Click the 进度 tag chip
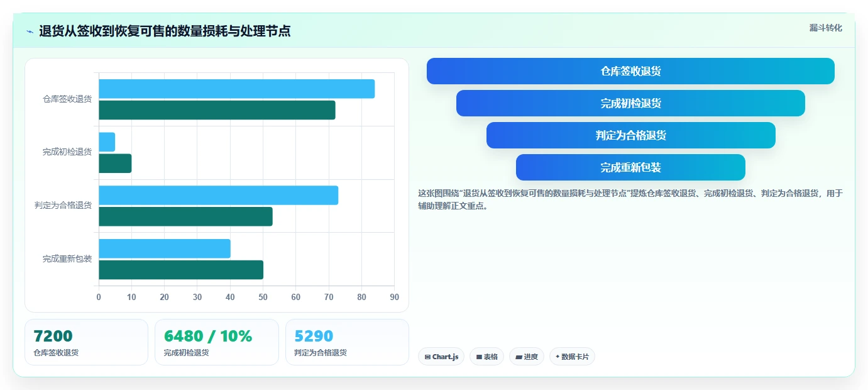Screen dimensions: 868x390 (527, 357)
